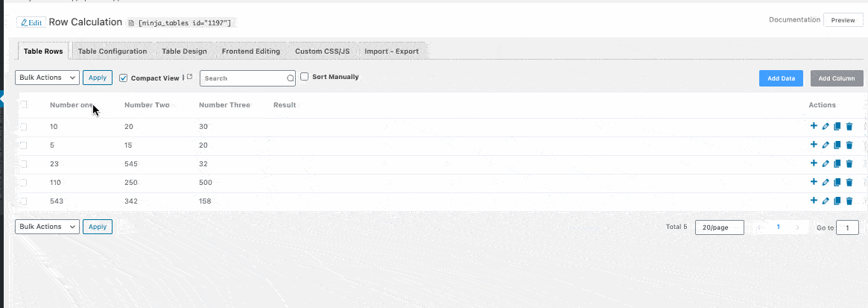The height and width of the screenshot is (308, 868).
Task: Open the top Bulk Actions dropdown
Action: pos(47,78)
